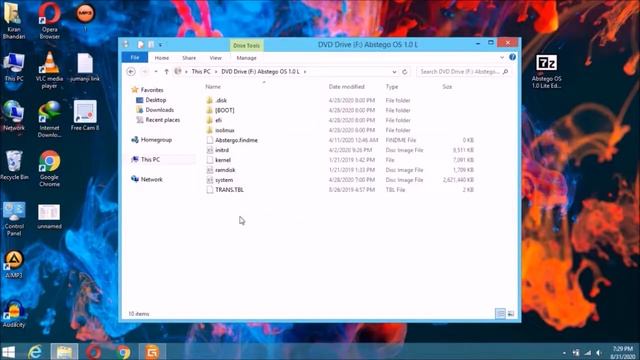Open Explorer help question mark icon
The height and width of the screenshot is (360, 640).
(x=512, y=58)
